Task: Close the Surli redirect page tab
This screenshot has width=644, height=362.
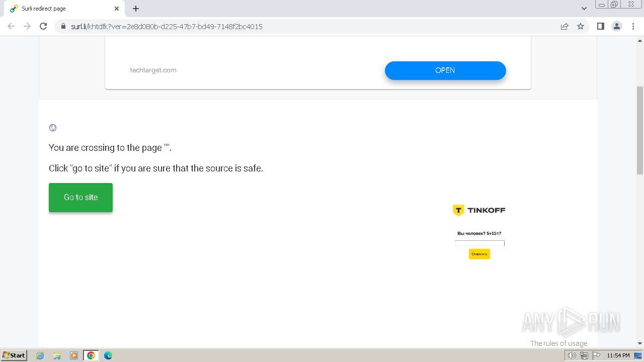Action: 117,9
